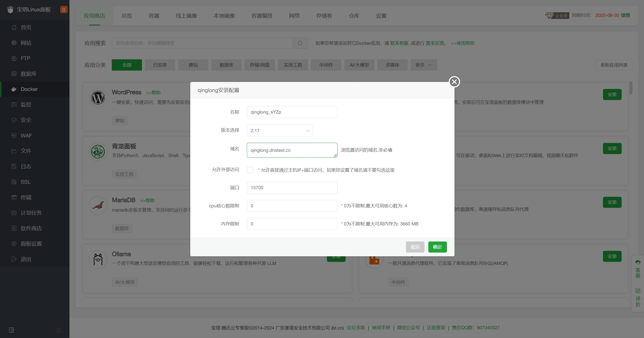The image size is (644, 338).
Task: Switch to the 容器编排 tab
Action: click(262, 16)
